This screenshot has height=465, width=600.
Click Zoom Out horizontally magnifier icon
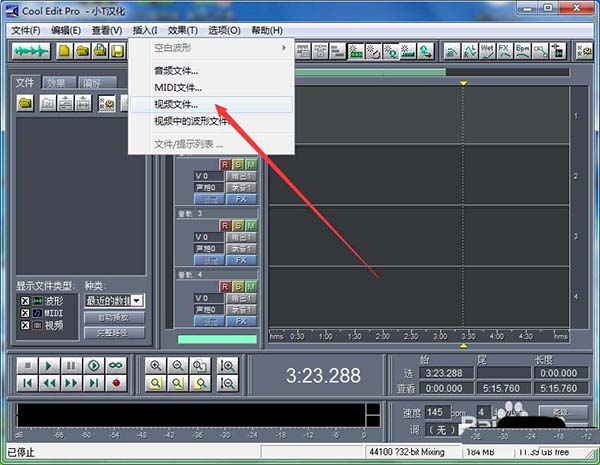click(x=178, y=366)
